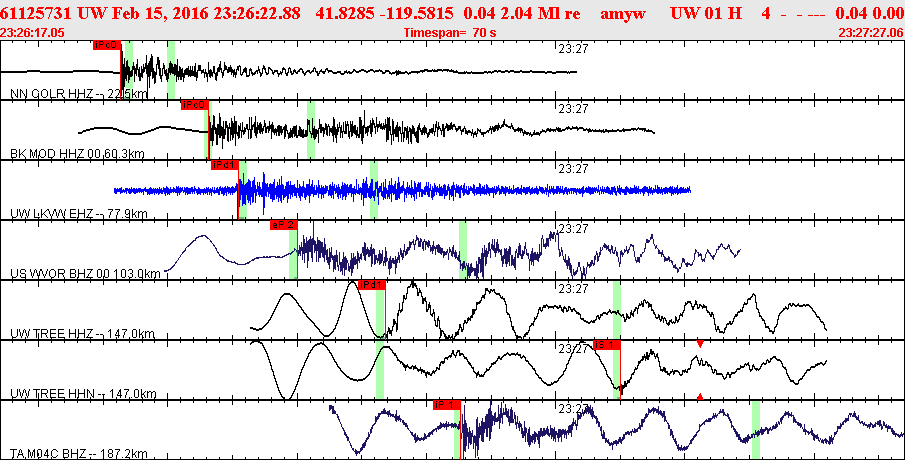905x460 pixels.
Task: Click the upward red triangle marker on TREE HHN
Action: (700, 396)
